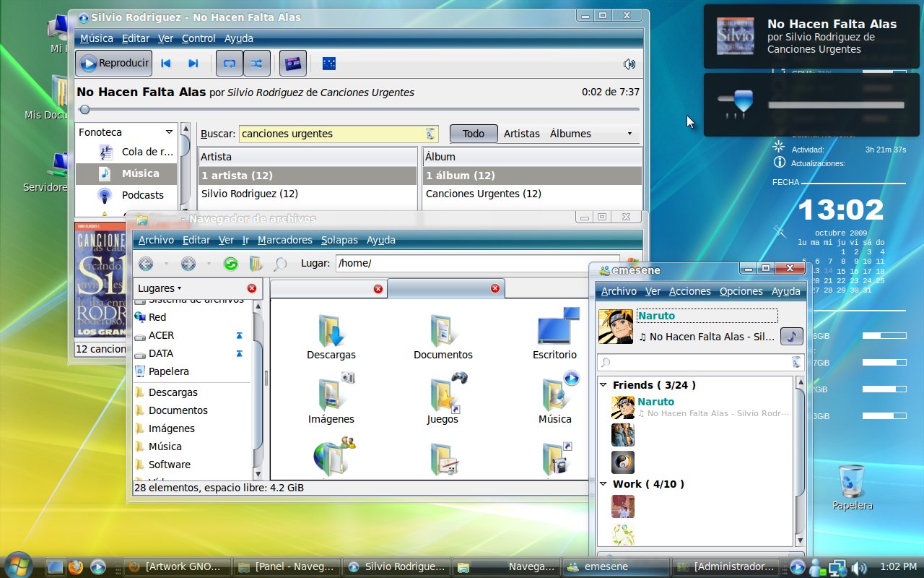
Task: Select Canciones Urgentes (12) album row
Action: 532,194
